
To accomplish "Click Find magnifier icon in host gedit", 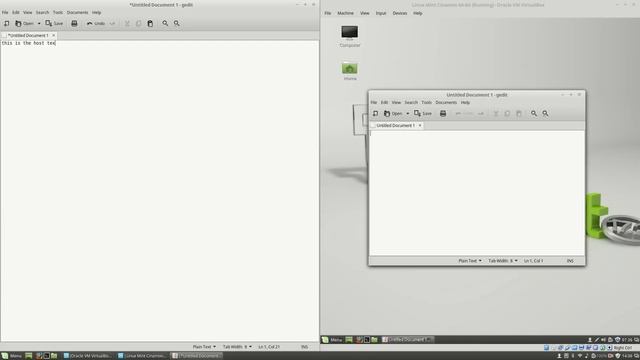I will (x=165, y=23).
